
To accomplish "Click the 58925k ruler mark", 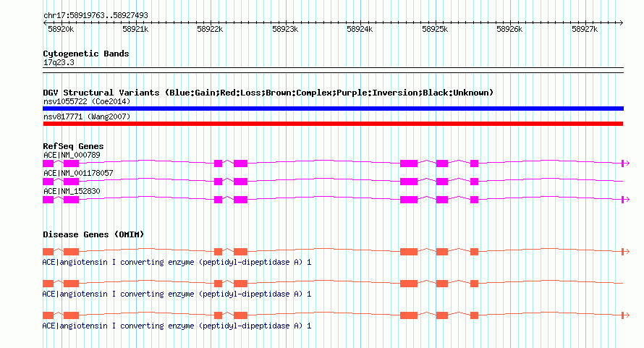I will pos(435,29).
